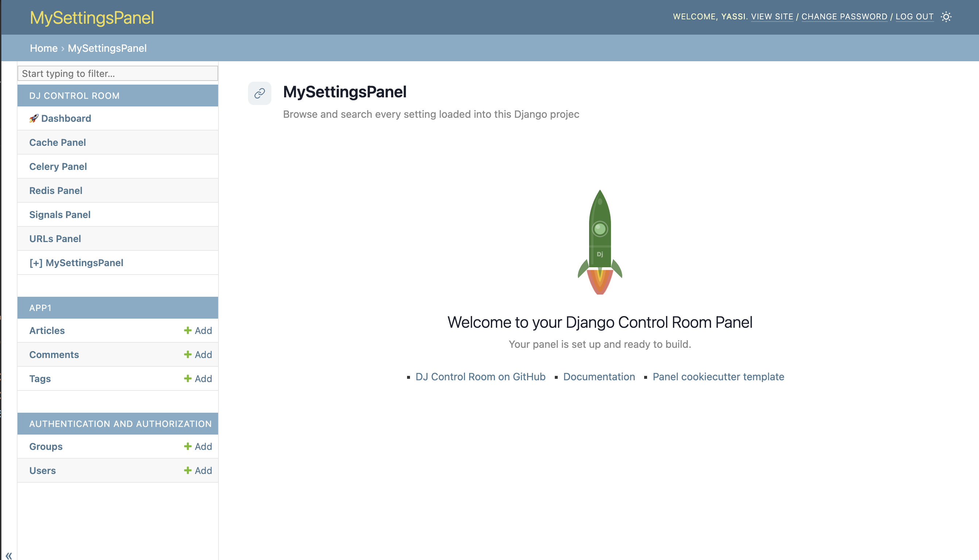Open the Cache Panel sidebar item
Viewport: 979px width, 560px height.
[58, 142]
